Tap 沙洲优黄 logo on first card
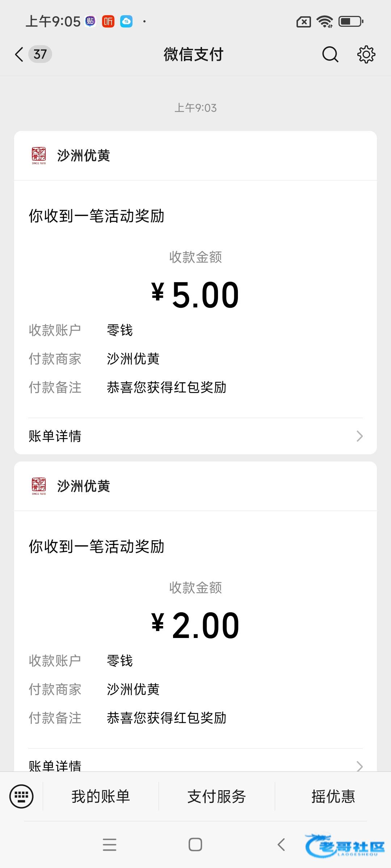This screenshot has height=868, width=391. click(x=39, y=156)
